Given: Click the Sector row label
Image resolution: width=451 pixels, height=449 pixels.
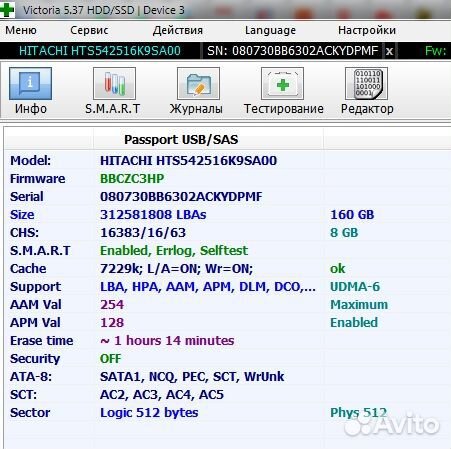Looking at the screenshot, I should coord(30,413).
